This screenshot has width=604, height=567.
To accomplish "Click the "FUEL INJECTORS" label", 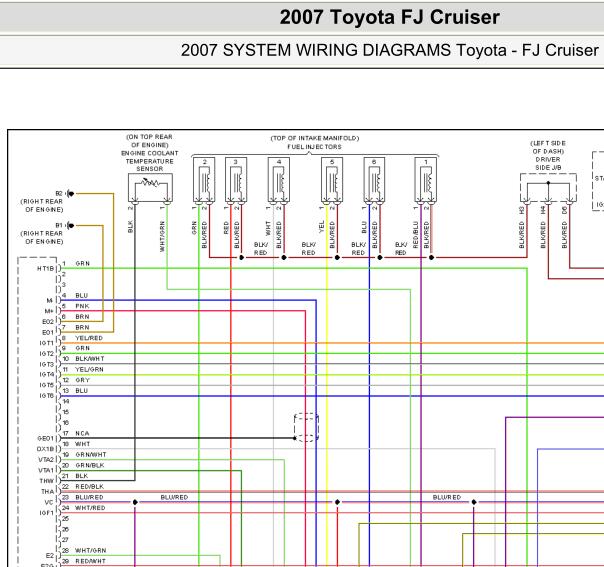I will (314, 147).
